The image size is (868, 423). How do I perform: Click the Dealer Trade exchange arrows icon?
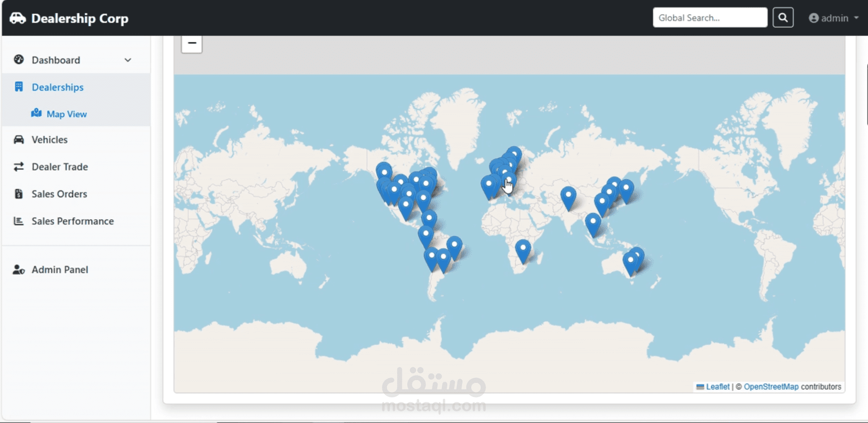click(19, 166)
